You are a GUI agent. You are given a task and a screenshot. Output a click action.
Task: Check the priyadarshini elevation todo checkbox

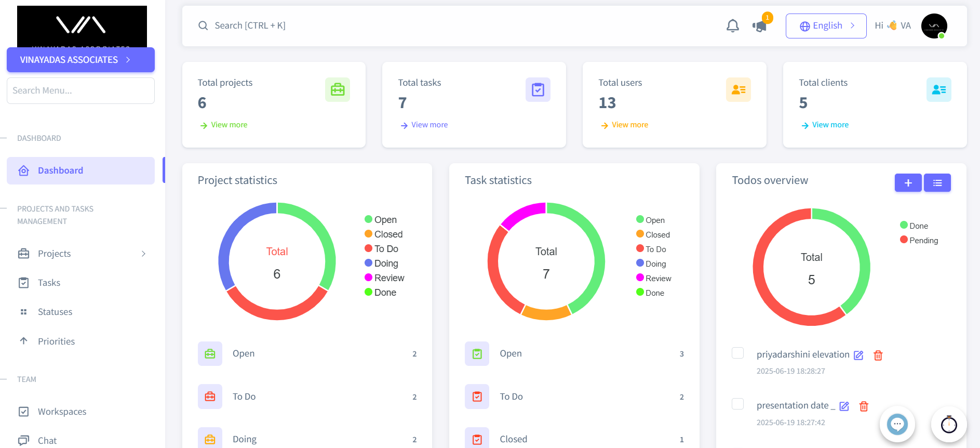737,353
